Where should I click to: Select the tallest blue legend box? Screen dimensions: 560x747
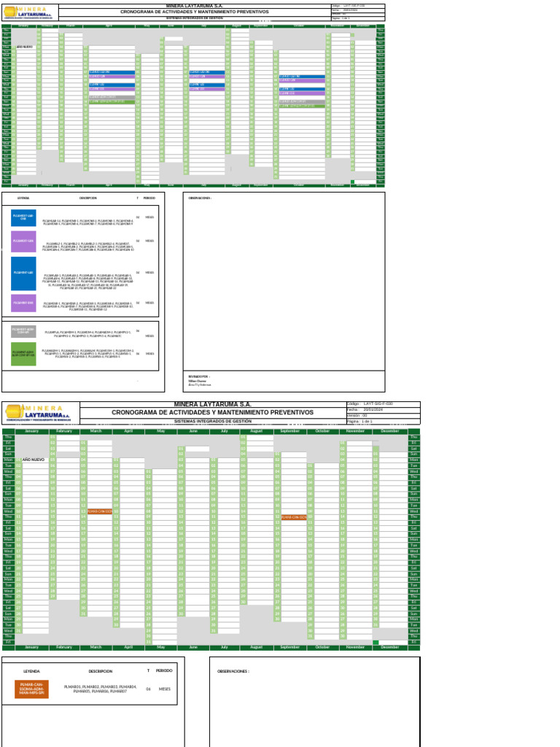pyautogui.click(x=23, y=274)
